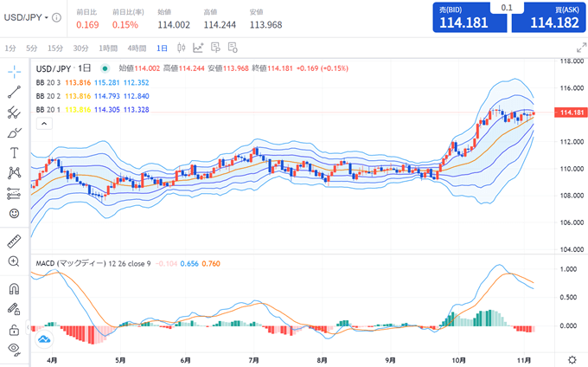Select the crosshair cursor tool

(14, 71)
